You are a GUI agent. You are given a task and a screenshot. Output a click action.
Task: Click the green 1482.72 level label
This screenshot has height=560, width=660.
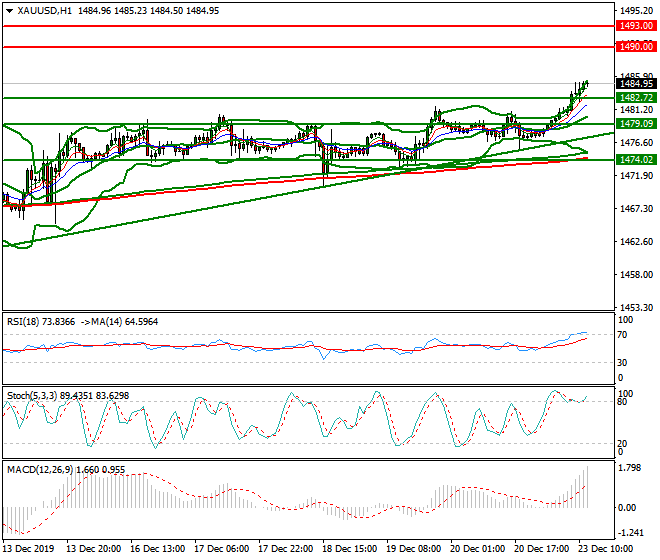[636, 98]
